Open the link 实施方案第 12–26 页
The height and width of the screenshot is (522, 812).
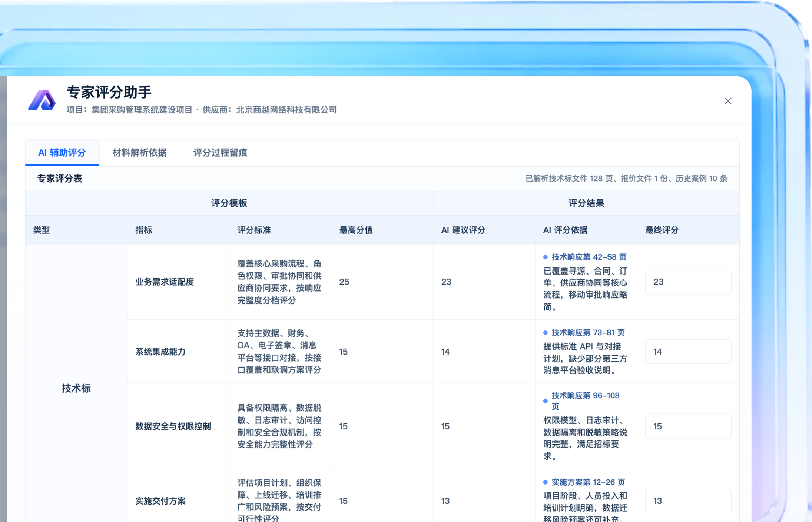pyautogui.click(x=588, y=482)
